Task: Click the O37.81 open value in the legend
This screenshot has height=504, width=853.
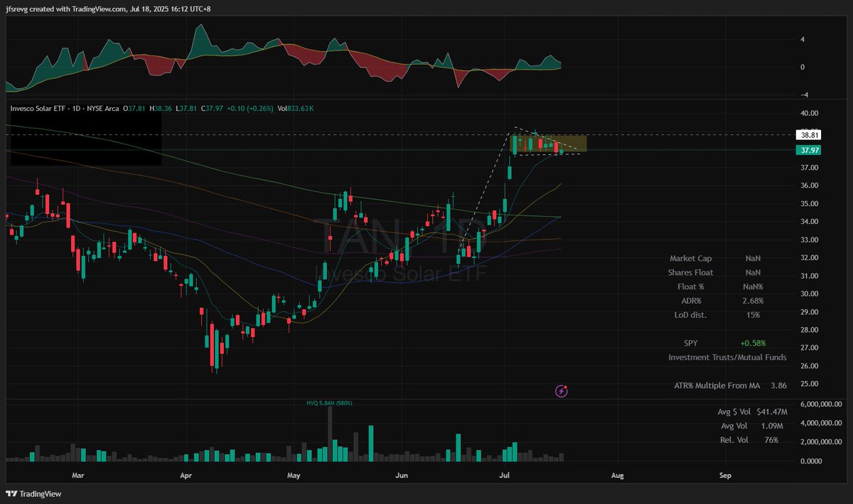Action: [x=135, y=108]
